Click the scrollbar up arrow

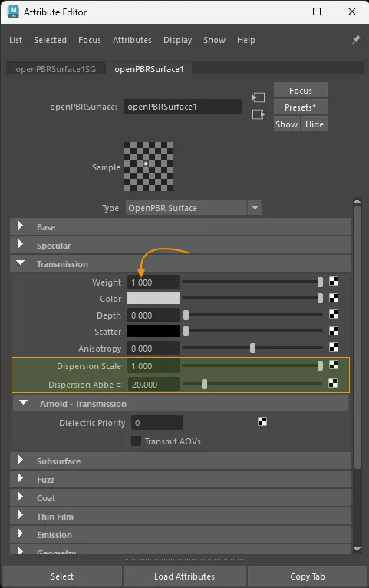coord(357,200)
